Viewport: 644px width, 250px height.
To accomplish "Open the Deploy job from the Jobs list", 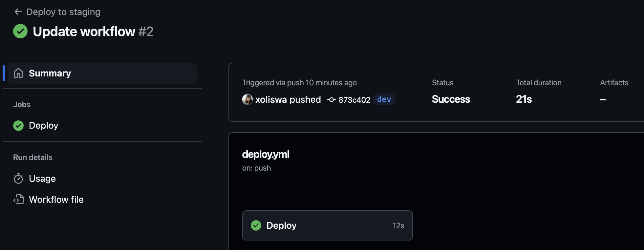I will pyautogui.click(x=43, y=126).
